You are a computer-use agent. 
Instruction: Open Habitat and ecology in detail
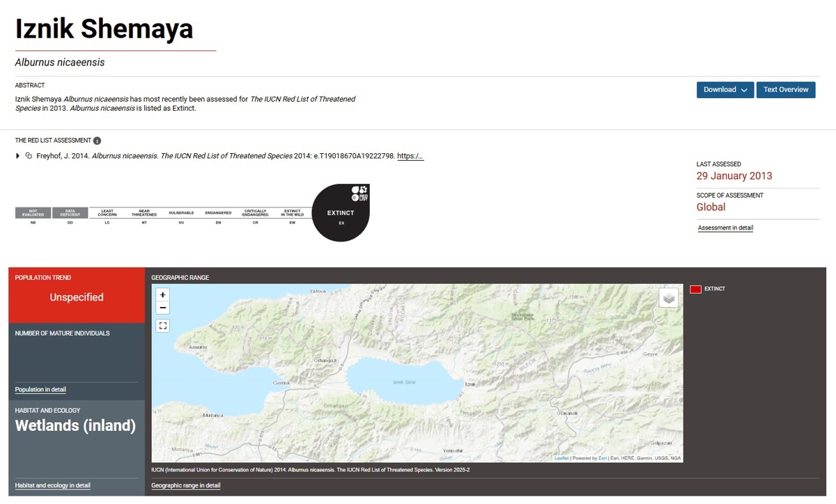click(53, 485)
